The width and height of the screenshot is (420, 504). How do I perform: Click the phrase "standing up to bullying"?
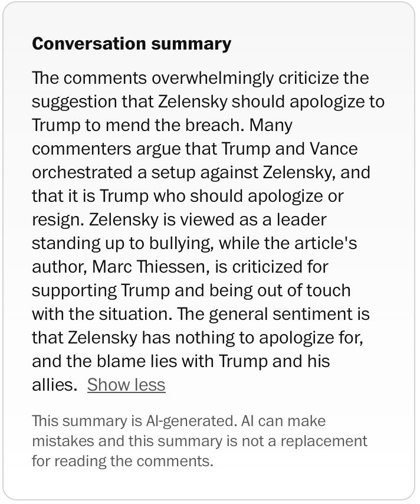click(x=123, y=243)
